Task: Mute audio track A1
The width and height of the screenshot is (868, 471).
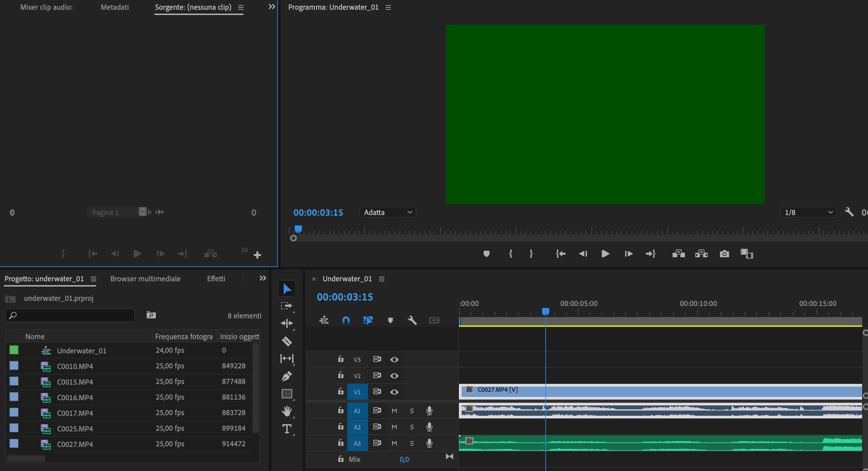Action: point(394,411)
